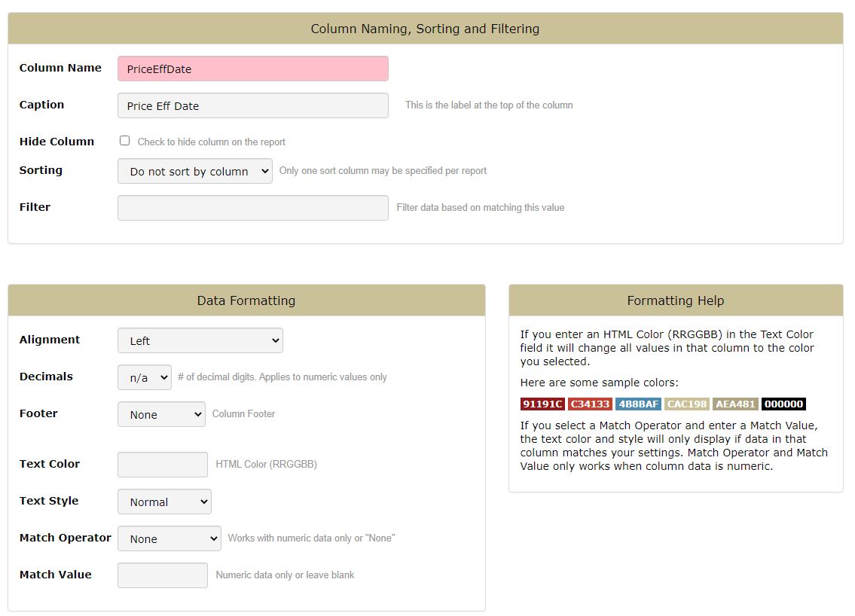Open the Footer dropdown
This screenshot has width=855, height=616.
coord(161,414)
